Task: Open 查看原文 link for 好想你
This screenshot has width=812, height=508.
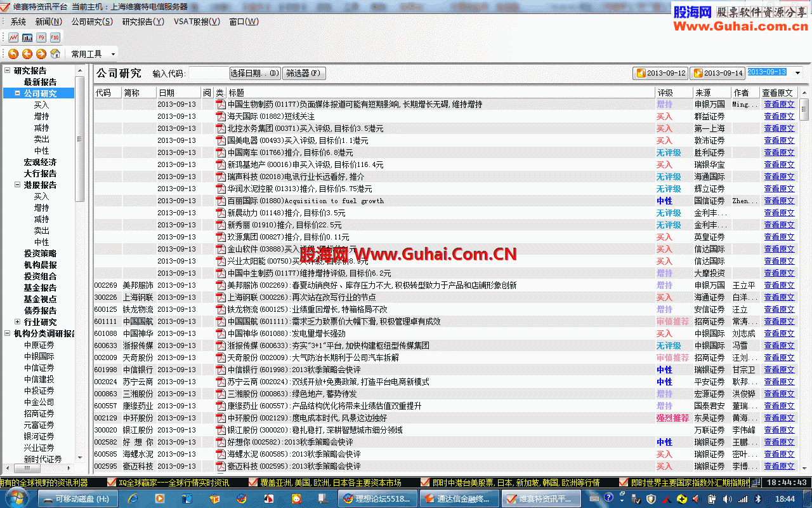Action: [779, 442]
